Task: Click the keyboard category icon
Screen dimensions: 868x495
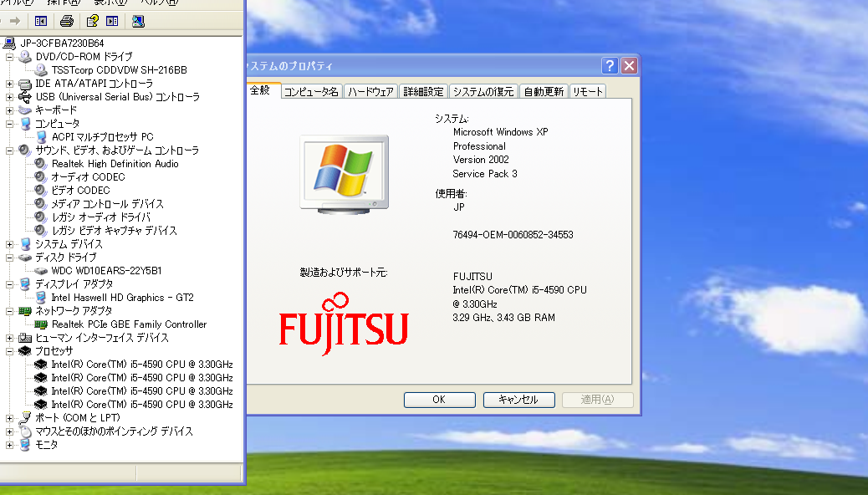Action: tap(25, 110)
